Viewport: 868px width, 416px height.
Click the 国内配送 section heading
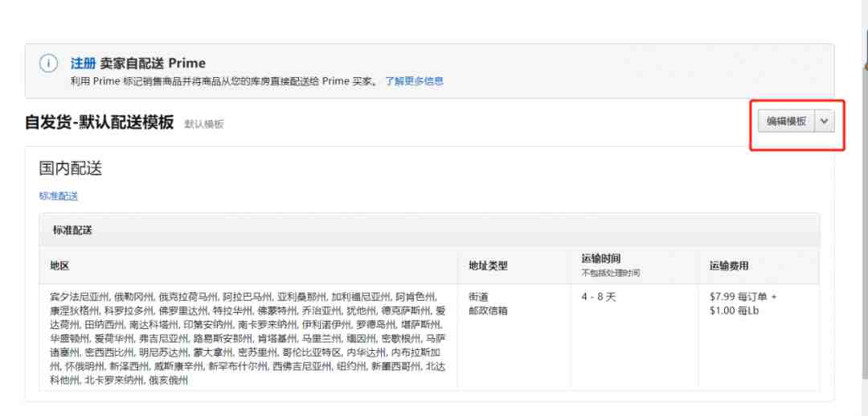(x=71, y=169)
